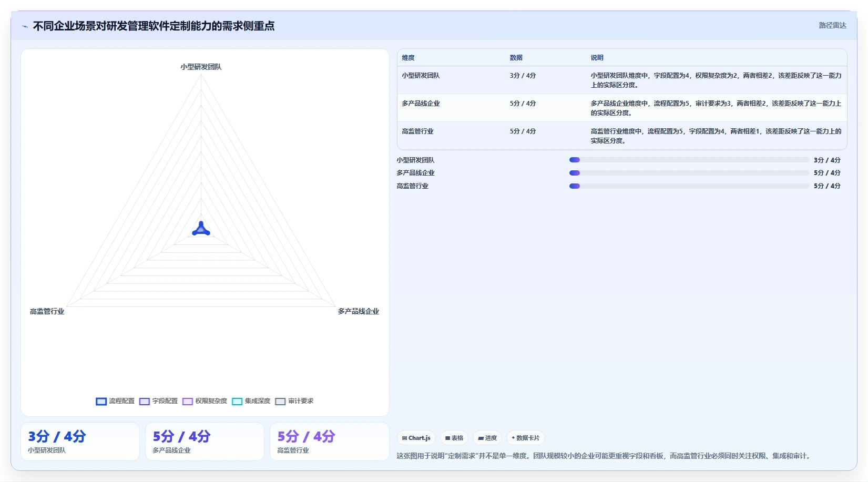Click the description for the 多产品线企业 table row
The height and width of the screenshot is (482, 868).
pyautogui.click(x=716, y=108)
